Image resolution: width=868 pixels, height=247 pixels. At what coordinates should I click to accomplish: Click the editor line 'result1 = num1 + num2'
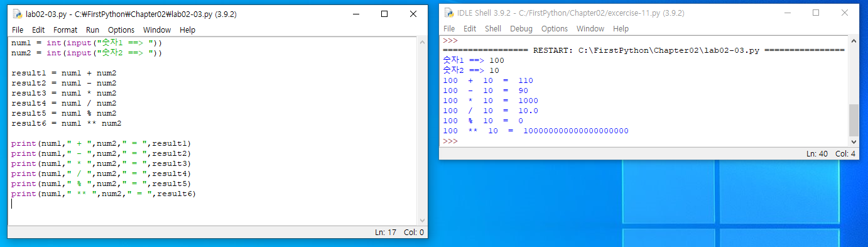(x=63, y=73)
